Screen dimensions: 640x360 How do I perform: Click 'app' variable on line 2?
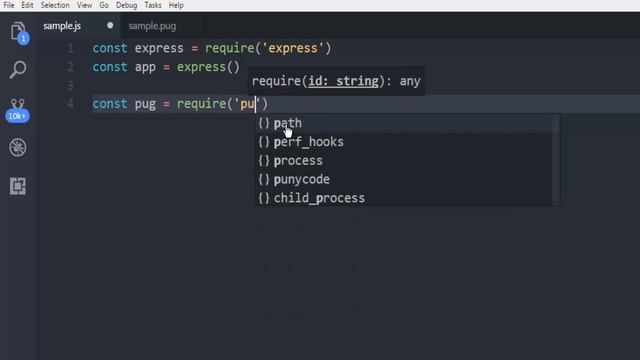coord(145,67)
